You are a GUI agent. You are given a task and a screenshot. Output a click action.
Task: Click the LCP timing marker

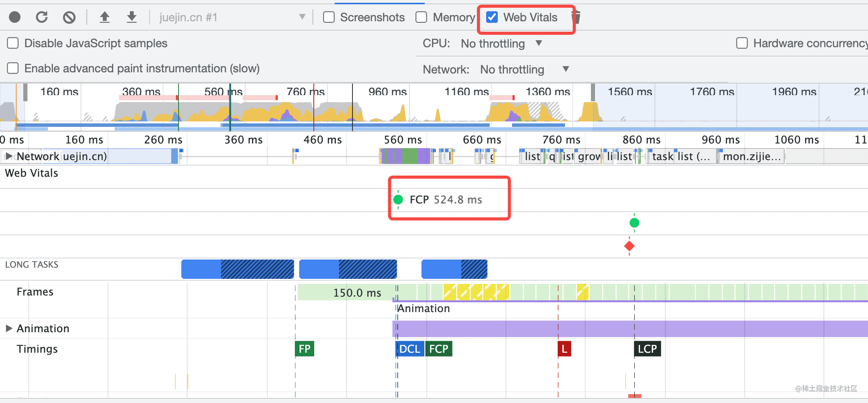647,349
